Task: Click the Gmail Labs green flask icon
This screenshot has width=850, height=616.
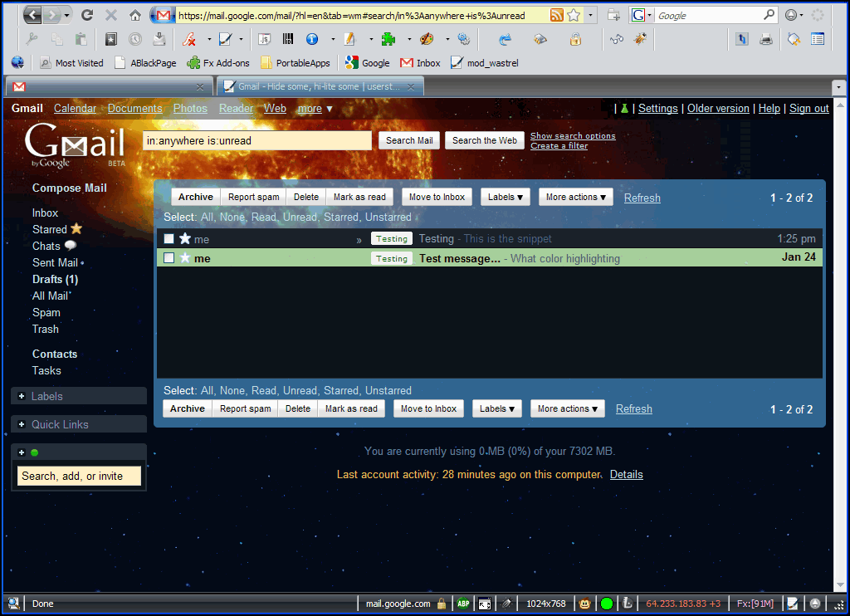Action: 624,109
